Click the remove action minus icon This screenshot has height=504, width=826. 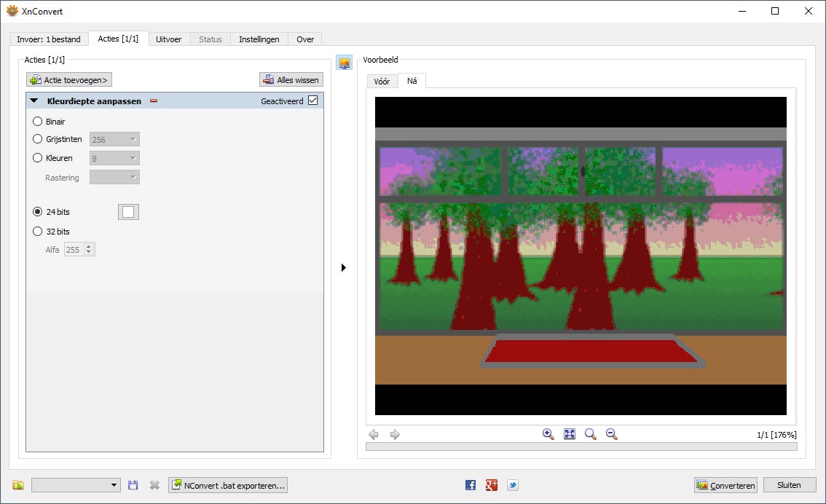[154, 101]
